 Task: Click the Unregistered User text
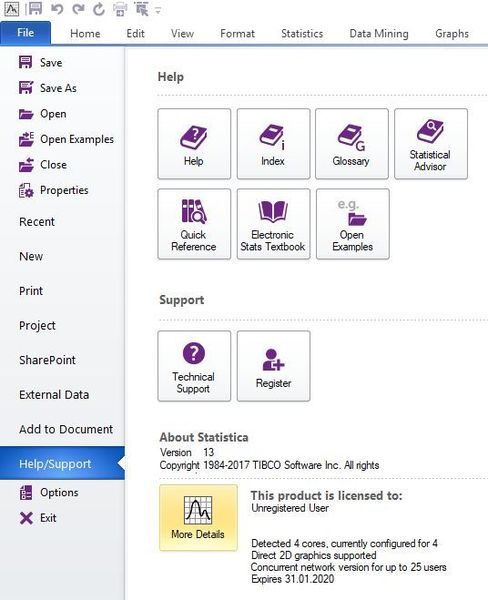point(290,508)
